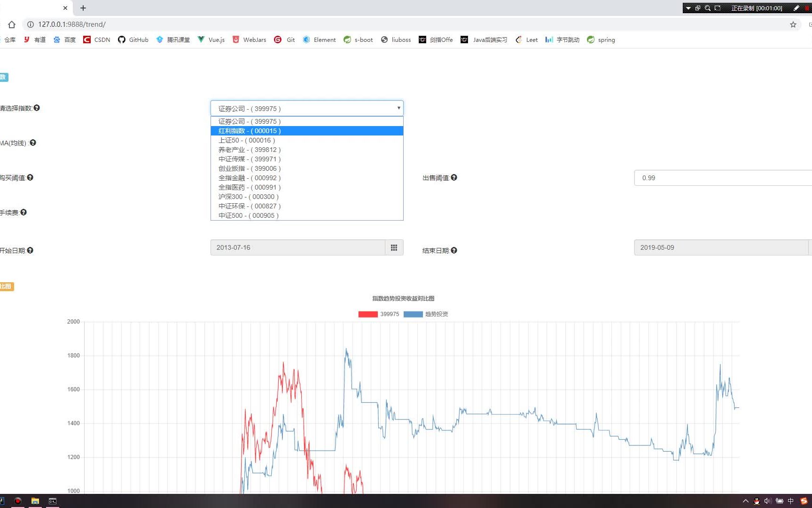812x508 pixels.
Task: Click the recorder pencil annotate icon
Action: point(796,8)
